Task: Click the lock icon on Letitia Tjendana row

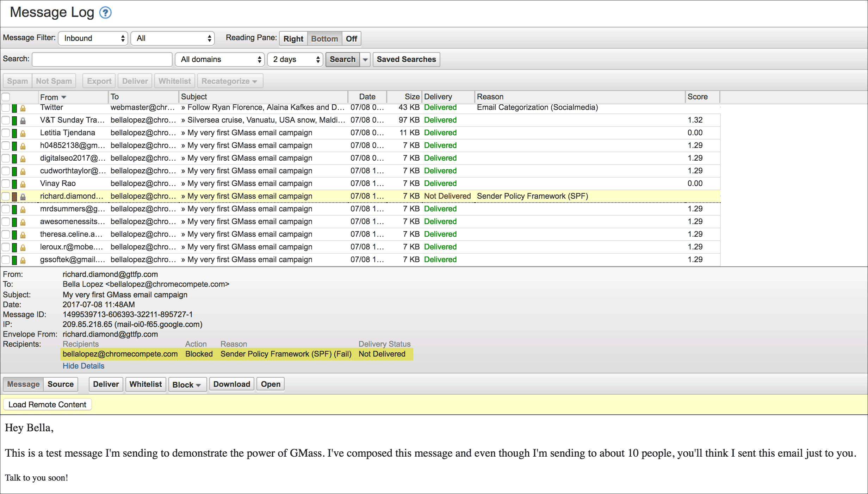Action: (23, 134)
